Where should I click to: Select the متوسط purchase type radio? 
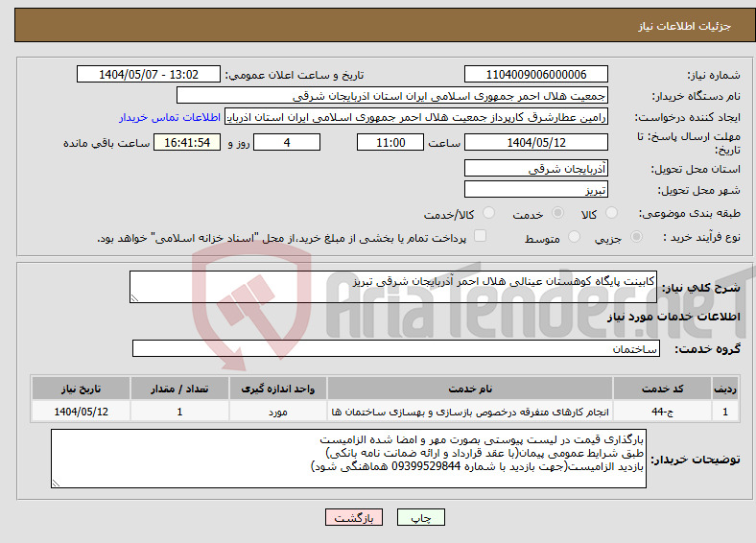pyautogui.click(x=574, y=236)
